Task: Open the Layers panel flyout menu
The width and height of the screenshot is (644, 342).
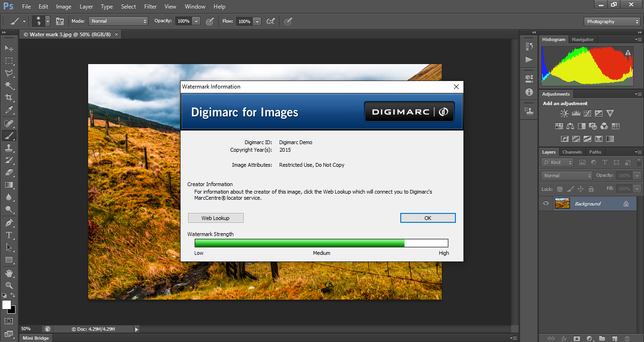Action: pos(638,152)
